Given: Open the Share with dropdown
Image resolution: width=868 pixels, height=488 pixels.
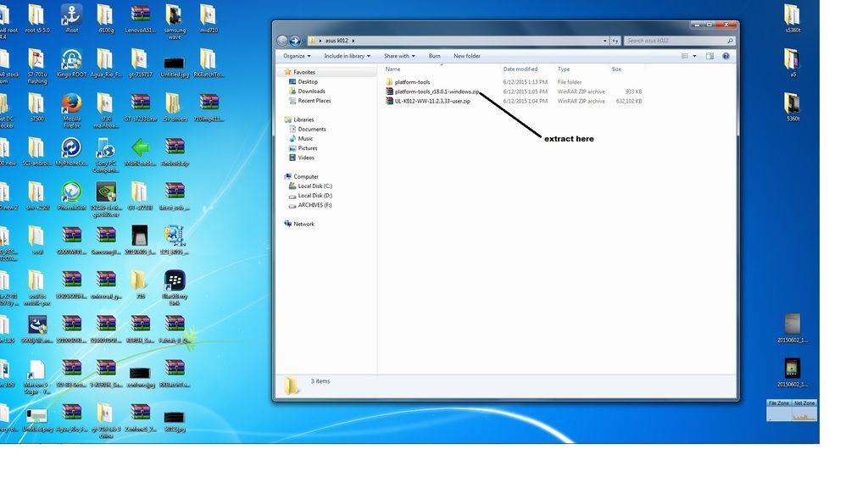Looking at the screenshot, I should point(398,56).
